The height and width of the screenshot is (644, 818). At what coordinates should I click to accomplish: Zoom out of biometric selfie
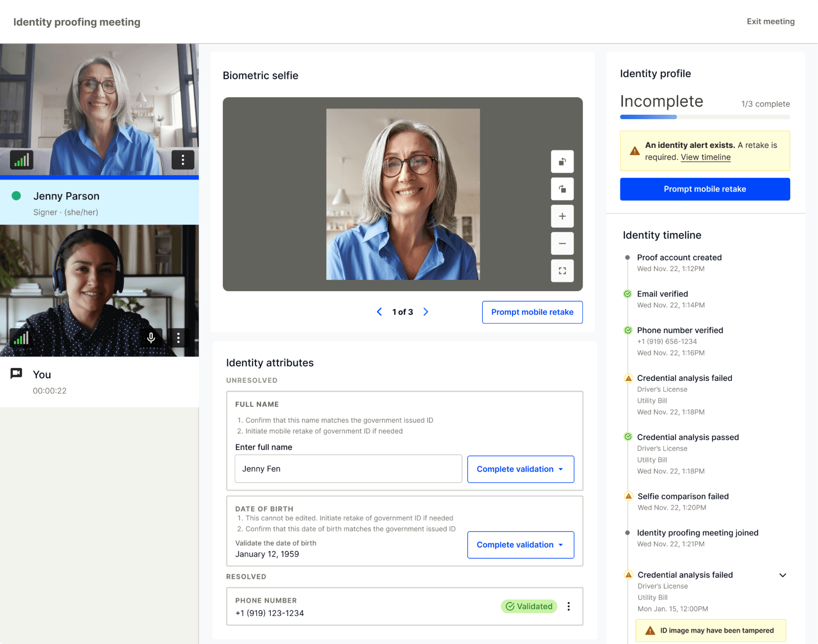point(562,243)
